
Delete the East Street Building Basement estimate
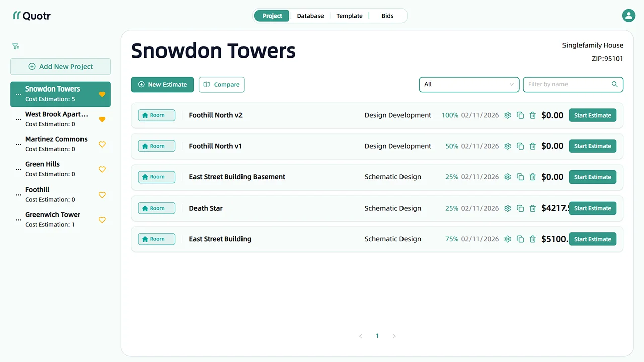pos(533,177)
